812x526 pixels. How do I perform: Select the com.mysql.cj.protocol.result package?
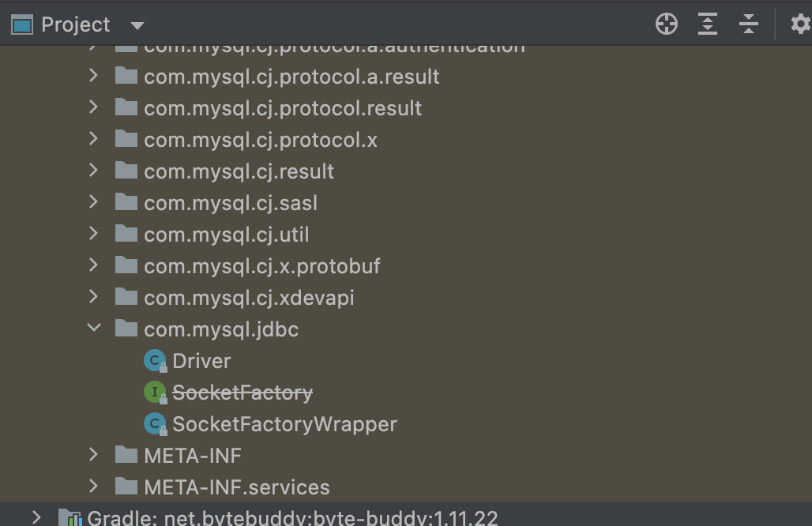coord(283,108)
